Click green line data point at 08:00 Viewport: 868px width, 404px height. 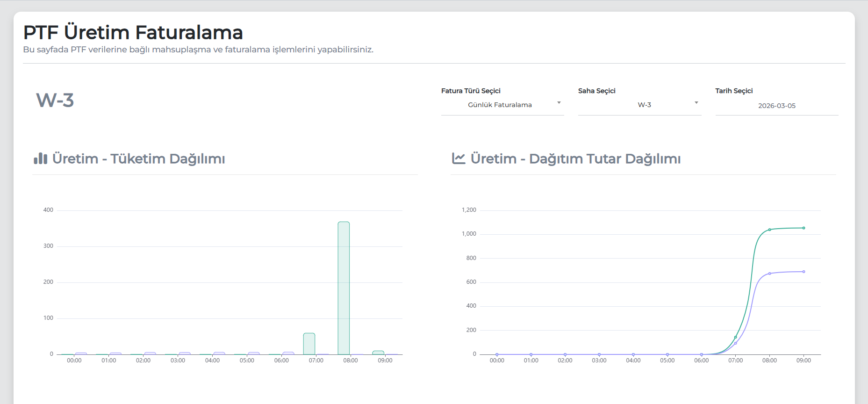coord(769,230)
